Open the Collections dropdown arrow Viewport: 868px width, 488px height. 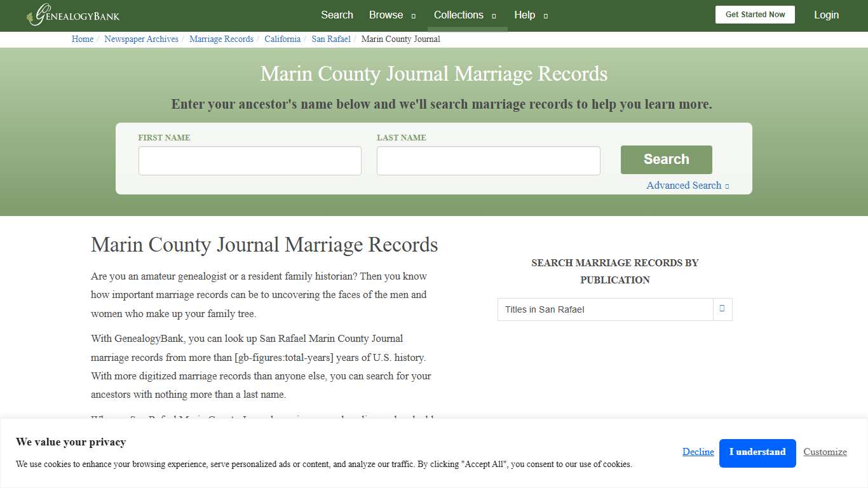point(494,15)
